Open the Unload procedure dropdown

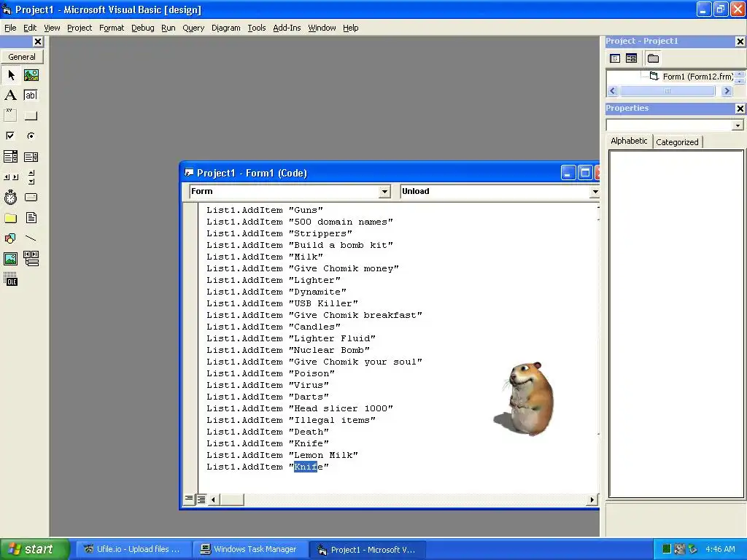click(x=595, y=192)
